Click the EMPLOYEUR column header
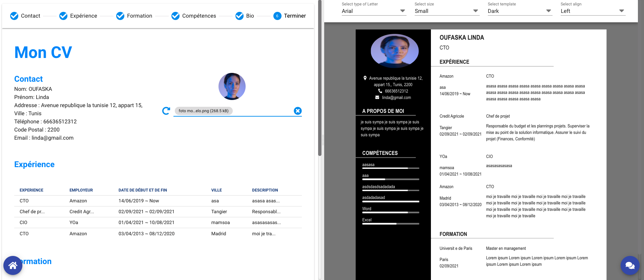644x280 pixels. tap(81, 190)
